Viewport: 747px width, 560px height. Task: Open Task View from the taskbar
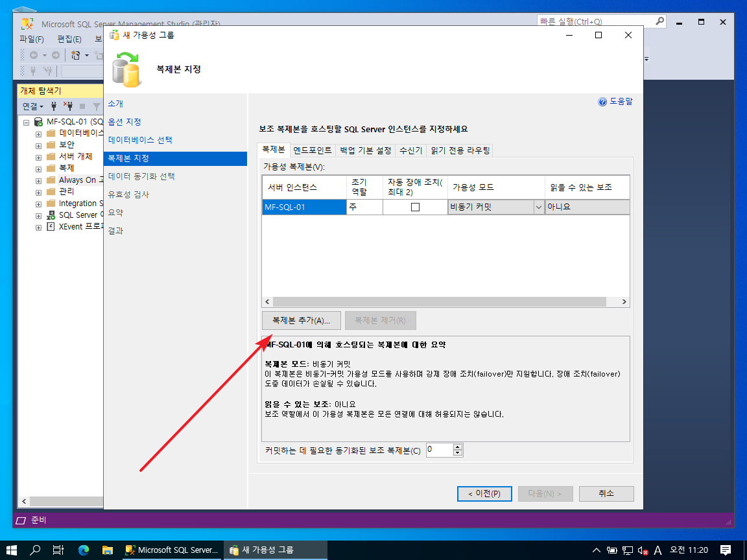58,550
